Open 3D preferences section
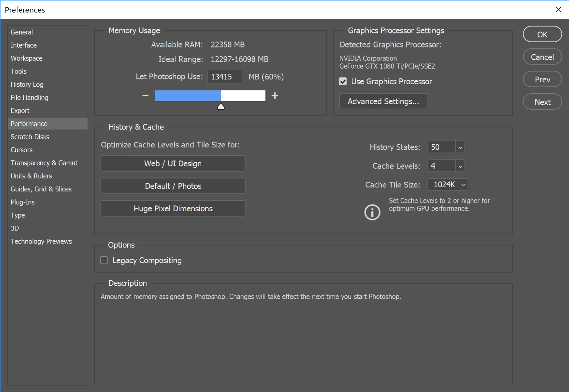 (x=48, y=228)
